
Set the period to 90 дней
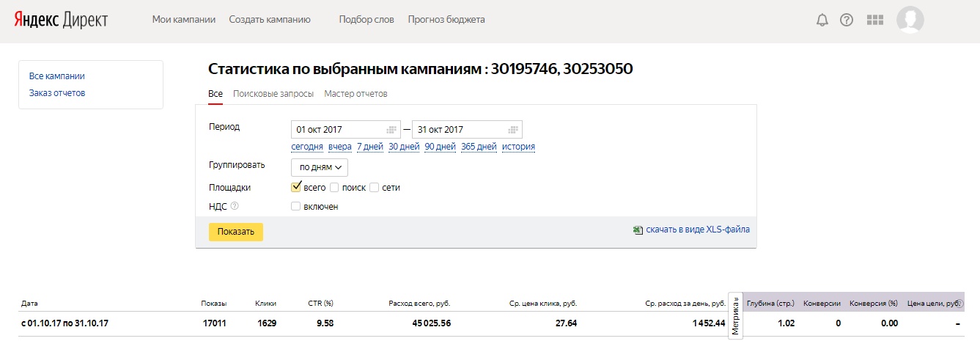click(440, 147)
